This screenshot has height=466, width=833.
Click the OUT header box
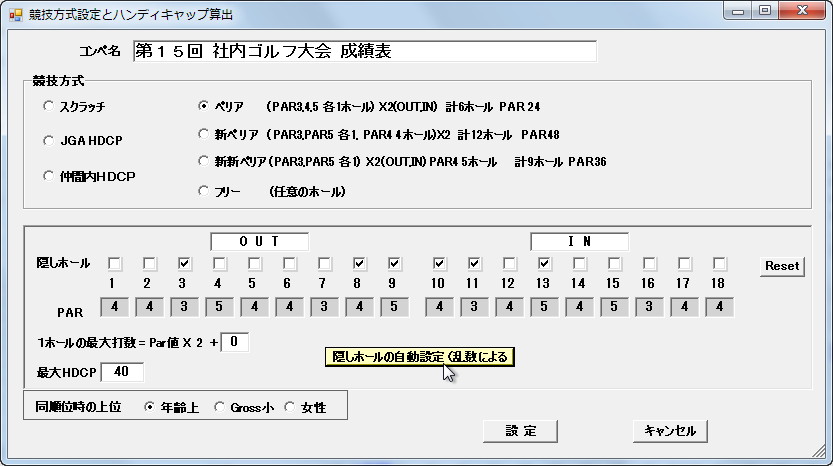[x=259, y=241]
